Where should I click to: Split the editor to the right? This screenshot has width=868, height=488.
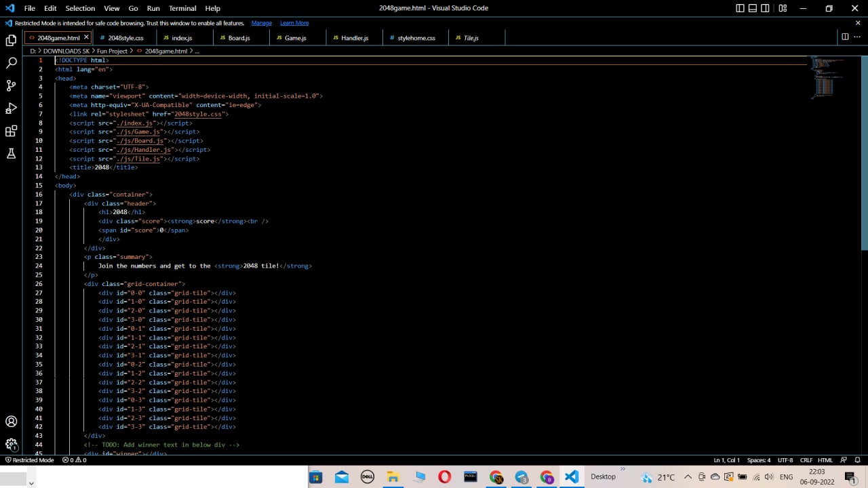[x=845, y=37]
